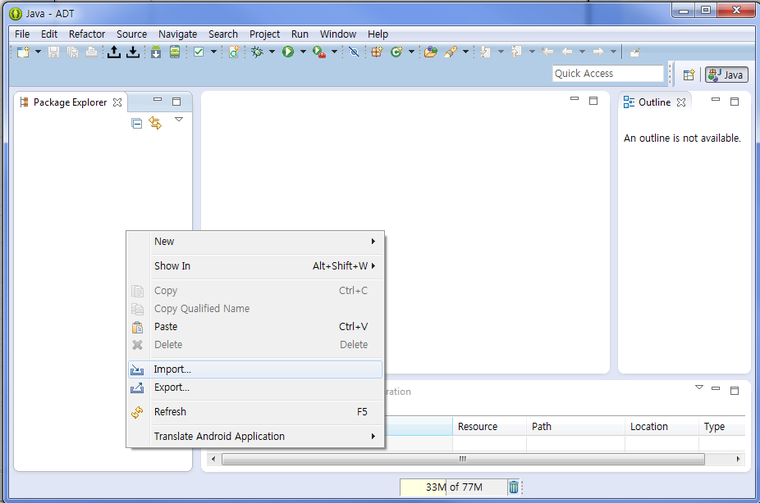This screenshot has height=503, width=760.
Task: Open the Navigate menu
Action: click(x=177, y=34)
